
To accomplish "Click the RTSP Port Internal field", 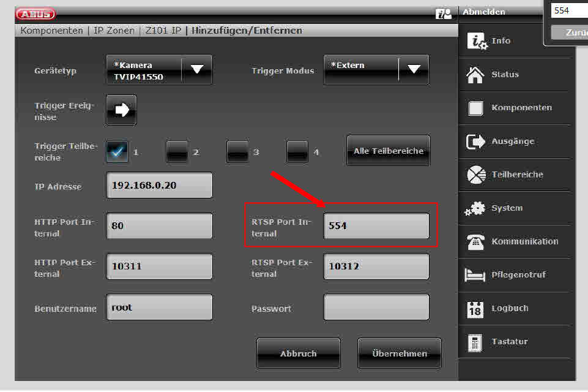I will pos(376,226).
